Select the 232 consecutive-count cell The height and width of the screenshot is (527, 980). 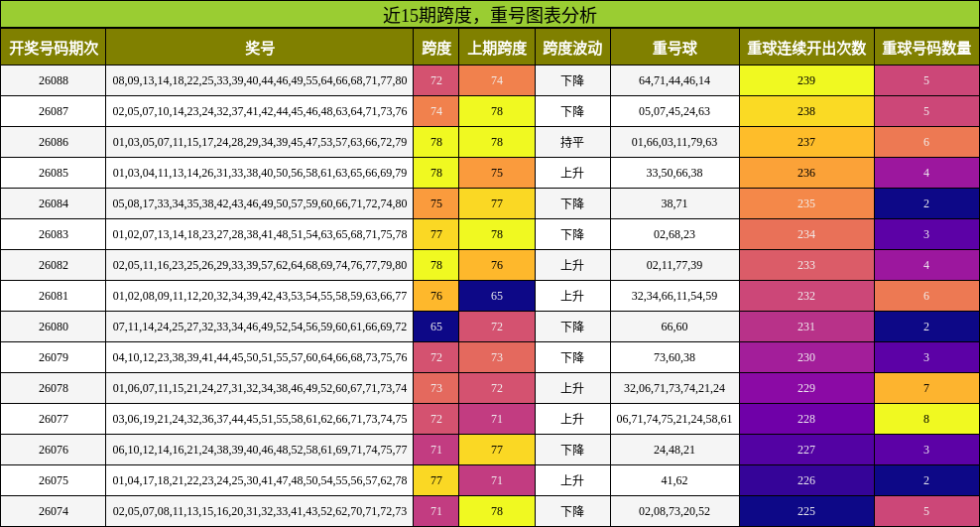pyautogui.click(x=806, y=296)
